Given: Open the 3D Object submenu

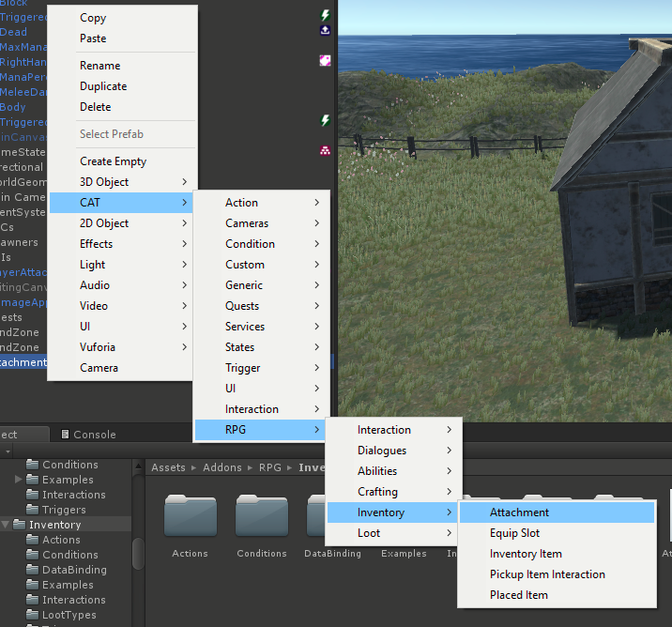Looking at the screenshot, I should point(120,182).
